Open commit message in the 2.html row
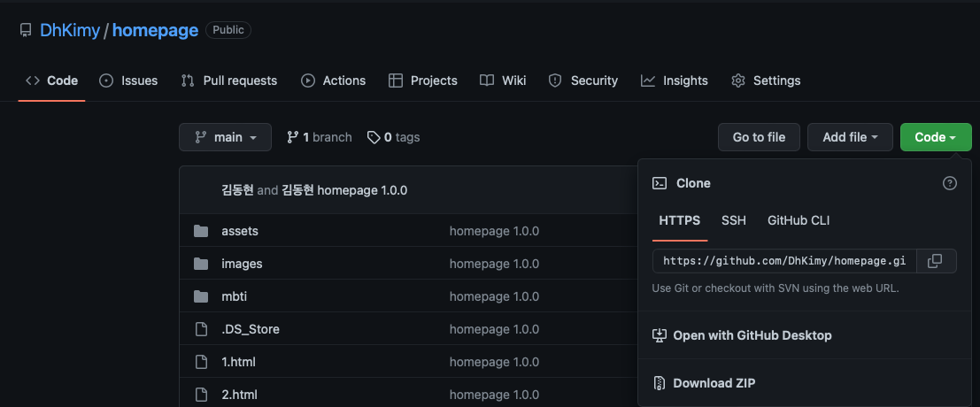This screenshot has width=980, height=407. [x=494, y=395]
